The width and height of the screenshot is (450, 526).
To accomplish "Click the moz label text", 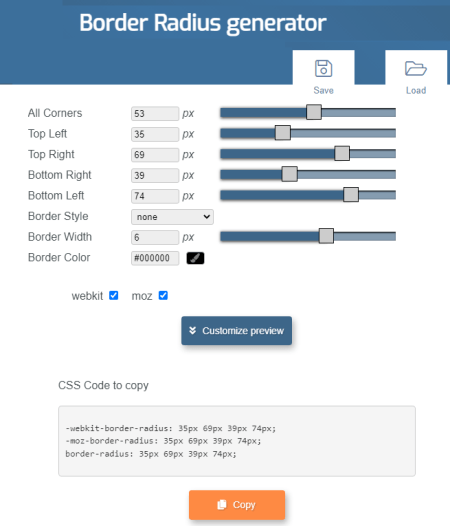I will [142, 296].
